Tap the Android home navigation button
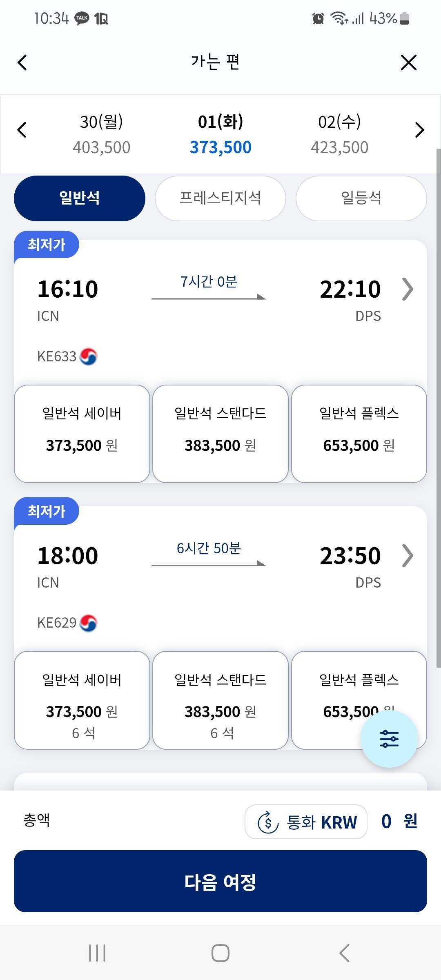This screenshot has width=441, height=980. 220,953
